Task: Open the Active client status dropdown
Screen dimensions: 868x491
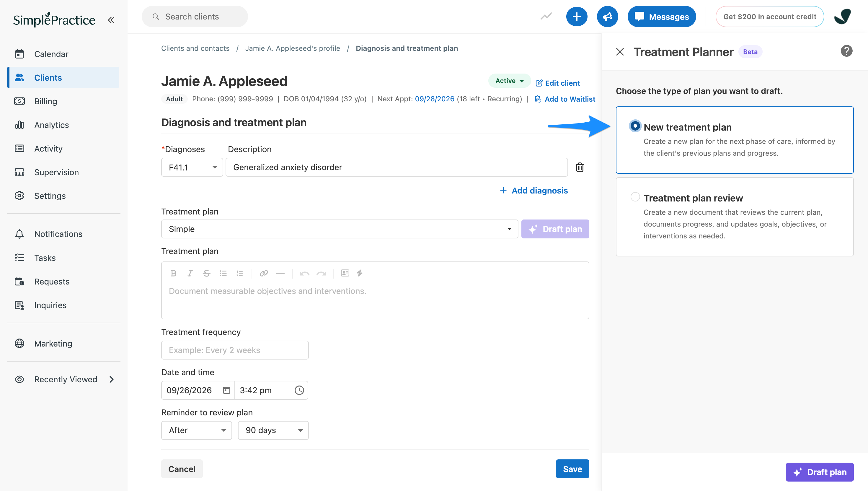Action: [x=510, y=81]
